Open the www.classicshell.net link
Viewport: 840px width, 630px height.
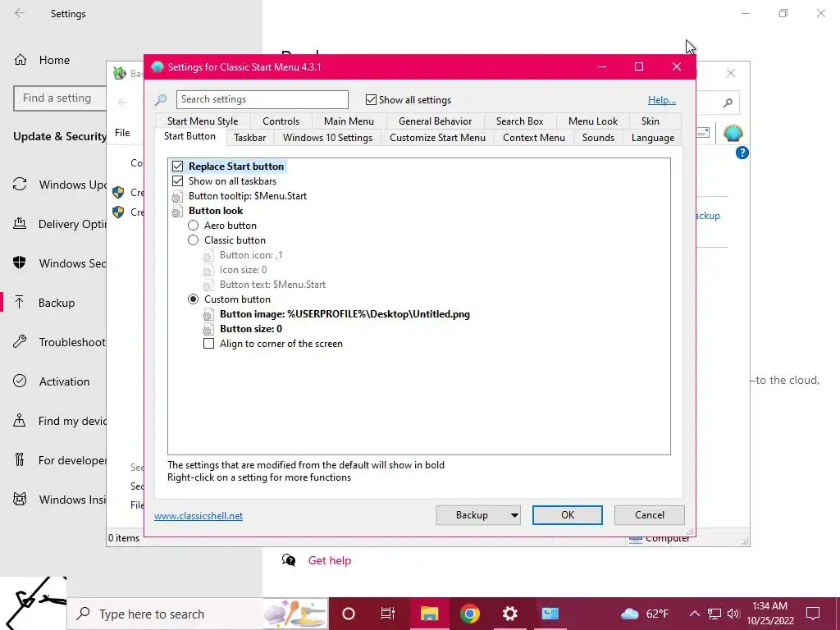click(x=199, y=516)
